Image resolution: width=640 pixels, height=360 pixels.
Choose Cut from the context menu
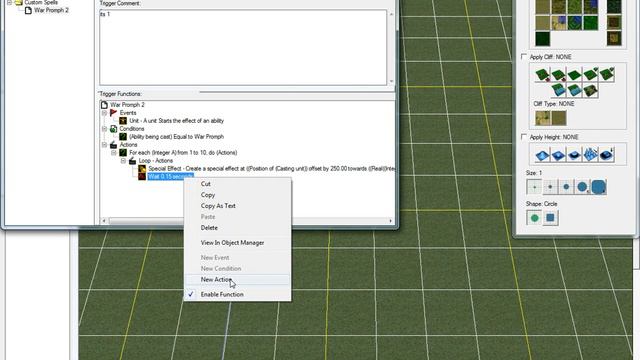[206, 184]
